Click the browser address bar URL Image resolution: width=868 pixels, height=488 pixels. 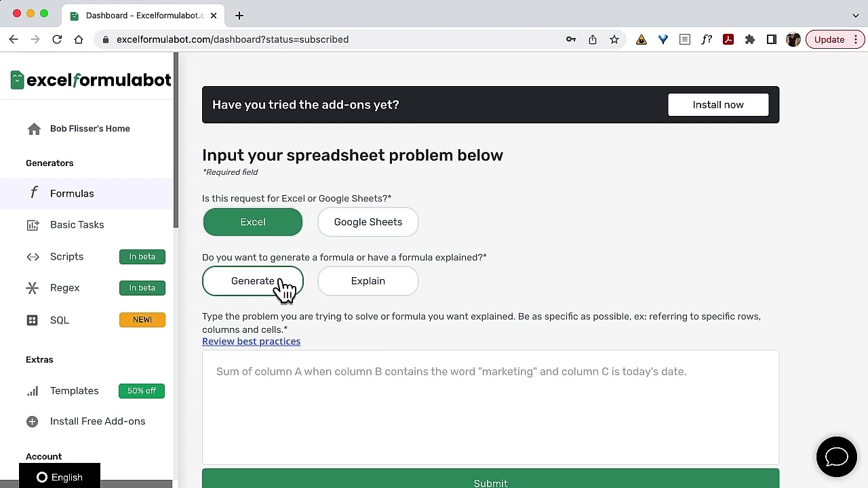point(233,39)
